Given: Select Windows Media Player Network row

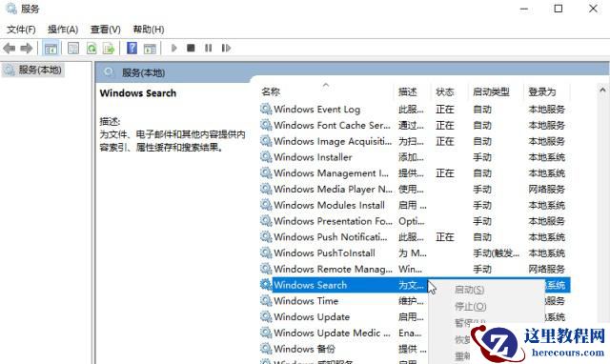Looking at the screenshot, I should pyautogui.click(x=415, y=189).
